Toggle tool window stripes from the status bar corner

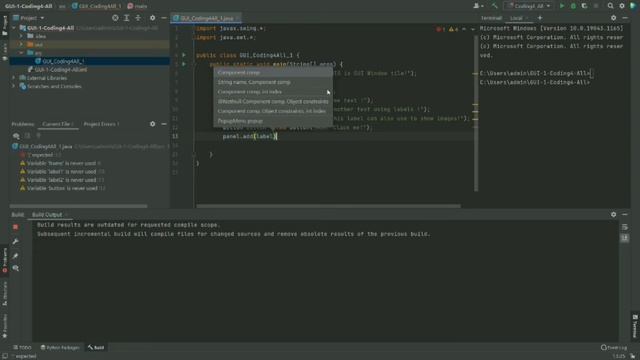4,356
